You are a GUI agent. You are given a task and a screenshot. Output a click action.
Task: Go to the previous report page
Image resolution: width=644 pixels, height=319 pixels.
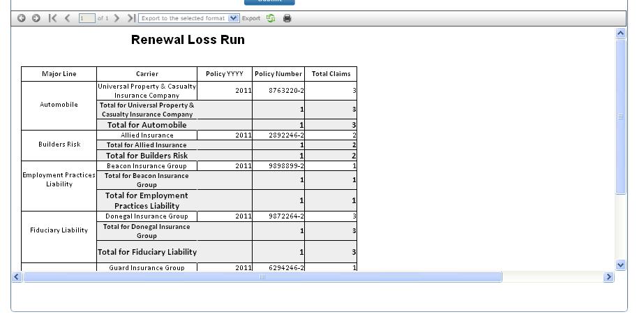point(68,18)
